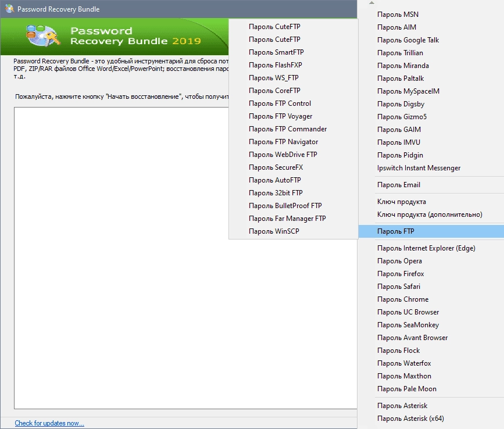Image resolution: width=504 pixels, height=429 pixels.
Task: Click the menu scroll-up arrow above Пароль MSN
Action: [x=371, y=3]
